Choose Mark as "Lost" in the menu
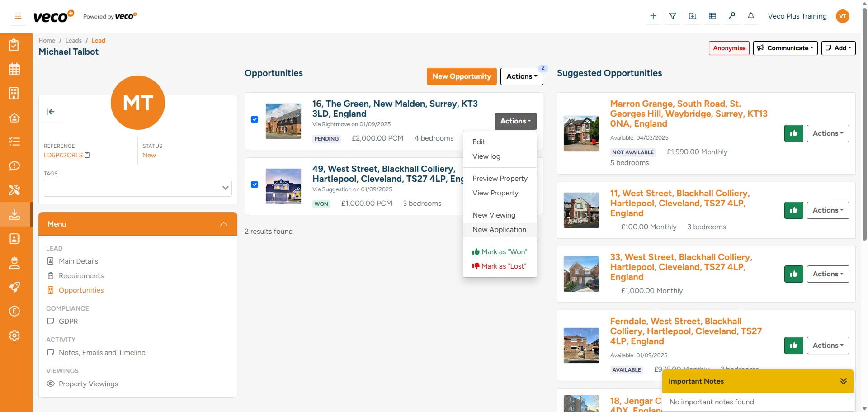868x412 pixels. tap(499, 266)
